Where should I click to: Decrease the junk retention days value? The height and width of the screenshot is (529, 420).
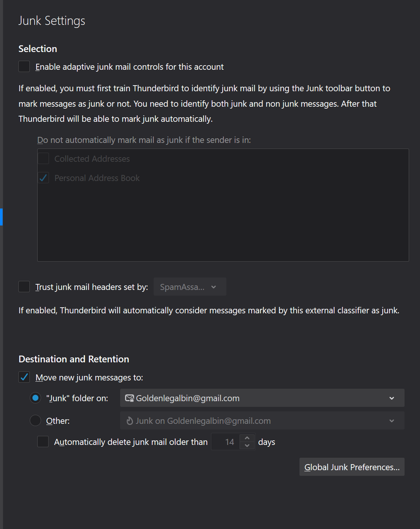tap(247, 446)
